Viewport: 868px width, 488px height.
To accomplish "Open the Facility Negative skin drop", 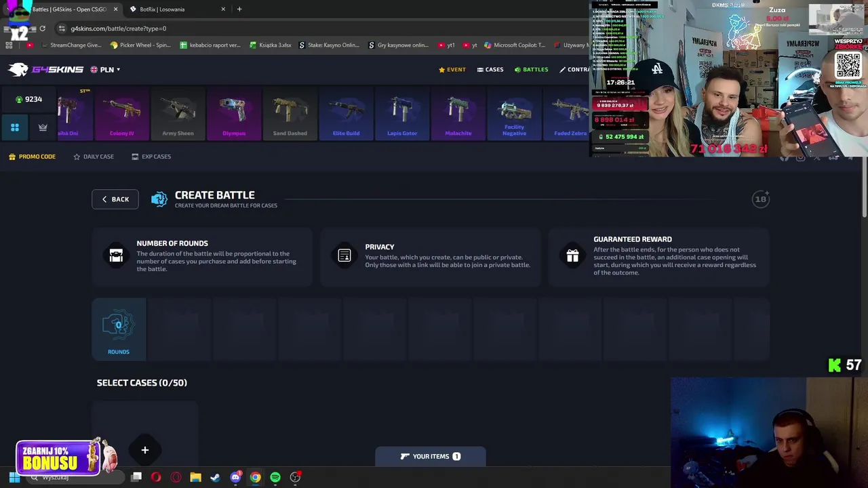I will (x=514, y=113).
